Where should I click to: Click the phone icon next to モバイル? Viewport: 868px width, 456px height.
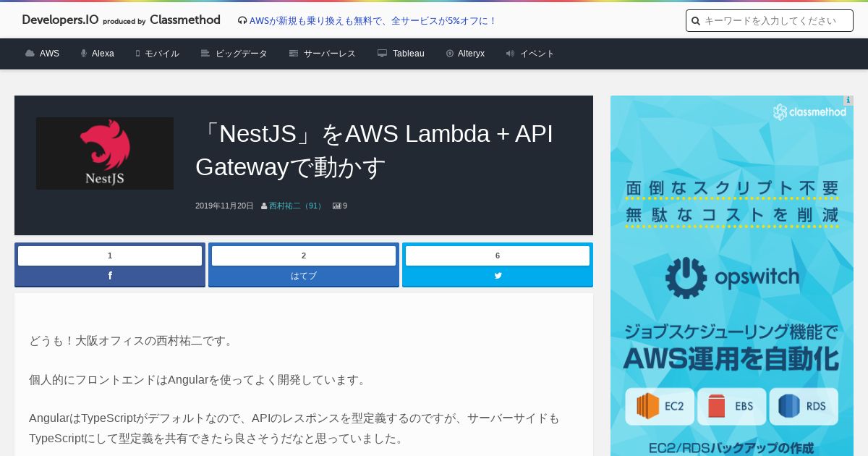coord(137,54)
